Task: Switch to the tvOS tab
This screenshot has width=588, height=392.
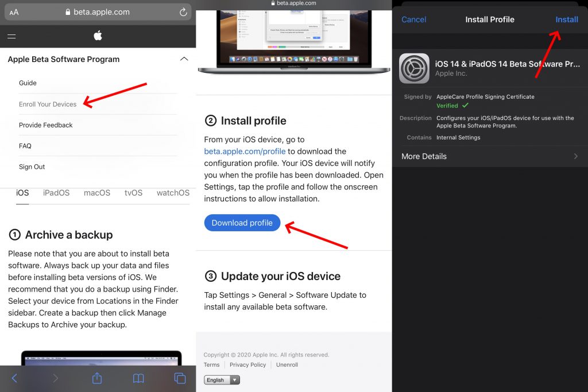Action: pos(133,193)
